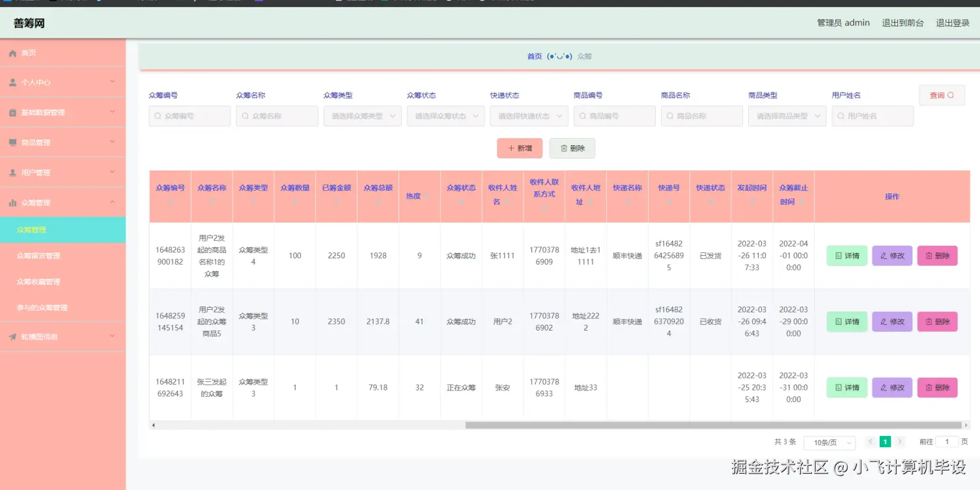Open 众筹留言管理 in the sidebar
The height and width of the screenshot is (490, 980).
(x=63, y=256)
